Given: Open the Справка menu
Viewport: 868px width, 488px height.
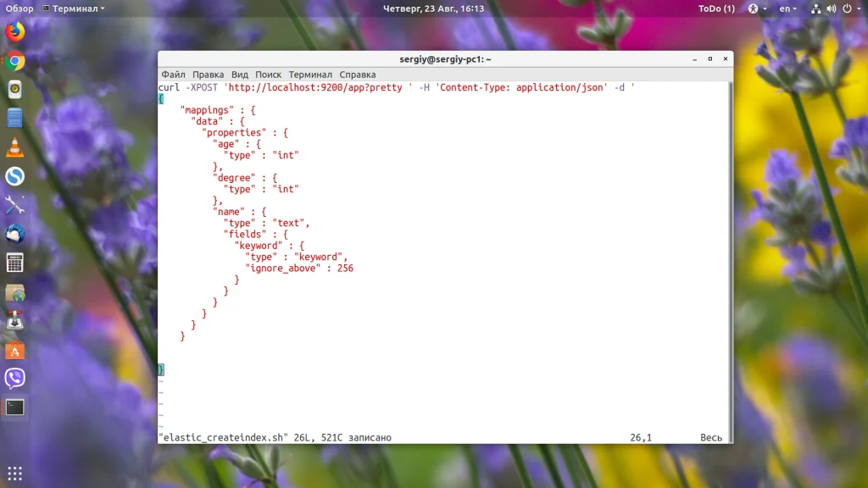Looking at the screenshot, I should click(x=357, y=75).
